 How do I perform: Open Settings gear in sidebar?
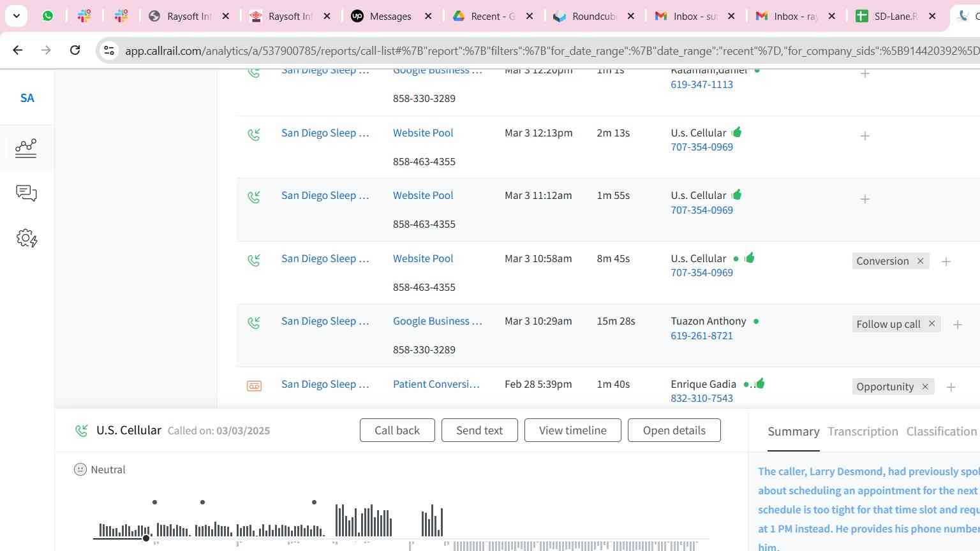point(27,239)
